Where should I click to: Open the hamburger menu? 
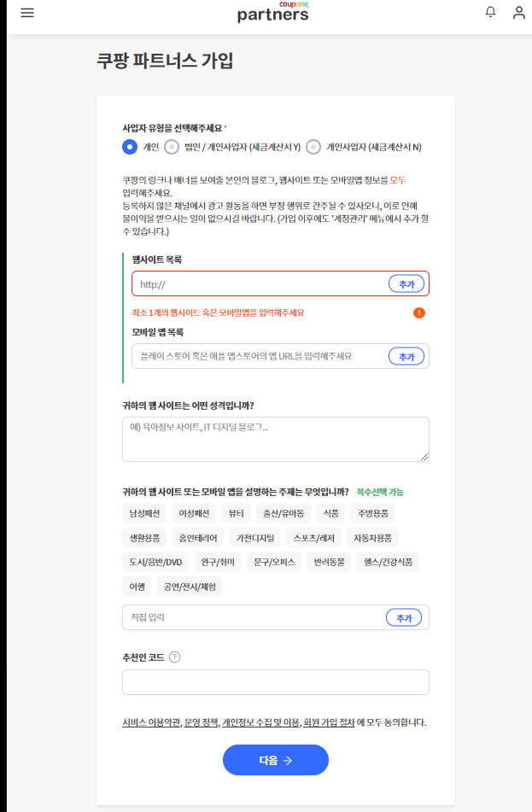(27, 13)
